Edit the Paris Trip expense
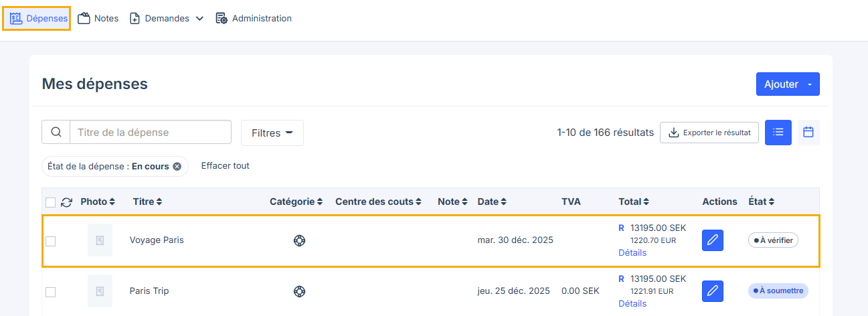 coord(713,291)
